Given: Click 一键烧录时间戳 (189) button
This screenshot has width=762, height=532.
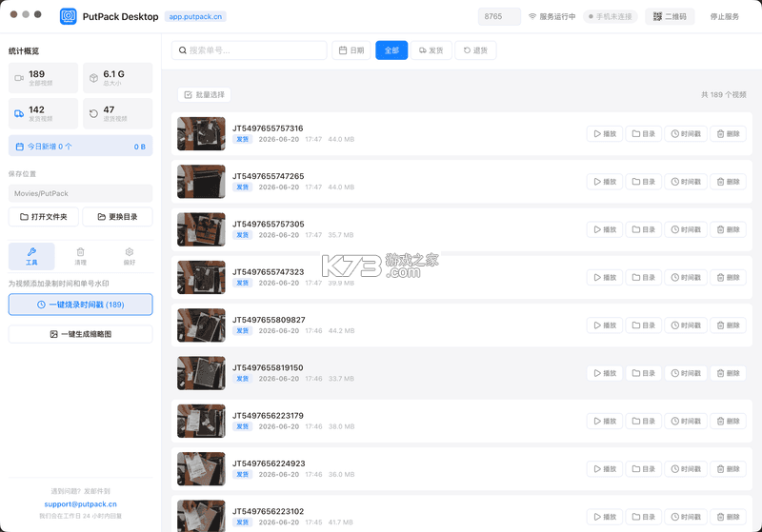Looking at the screenshot, I should pos(81,305).
